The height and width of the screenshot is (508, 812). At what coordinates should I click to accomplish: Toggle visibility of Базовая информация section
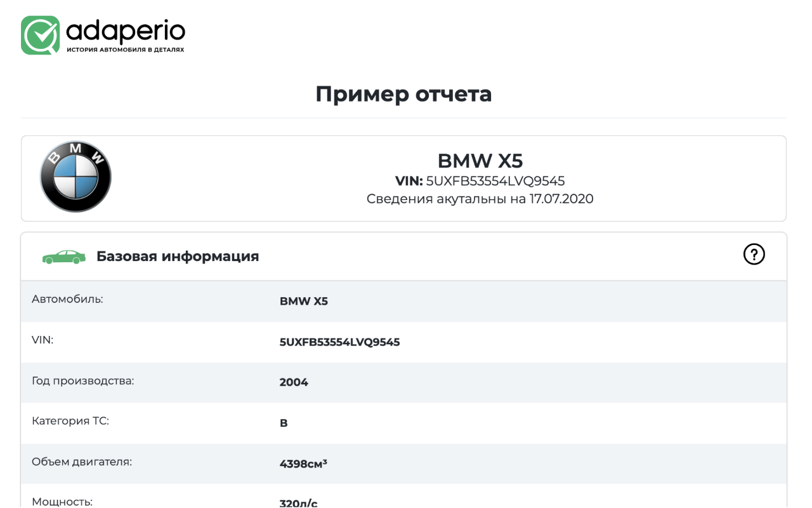click(x=177, y=256)
